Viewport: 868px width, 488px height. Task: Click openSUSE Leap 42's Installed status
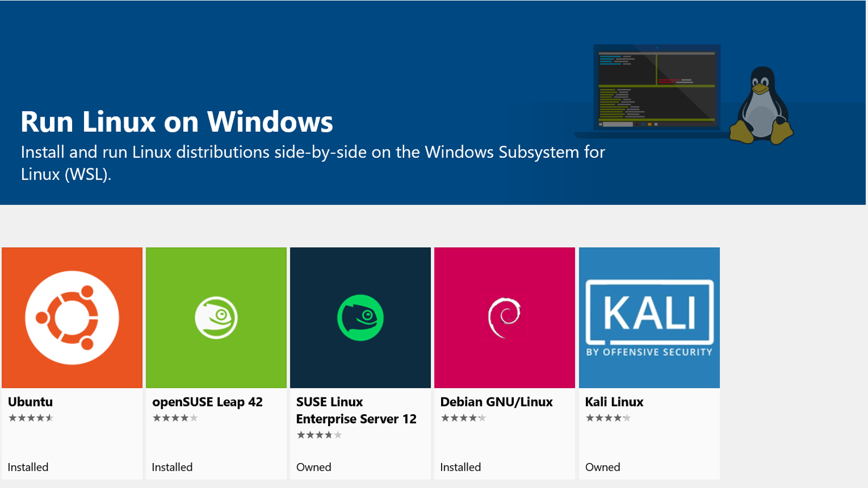coord(172,467)
